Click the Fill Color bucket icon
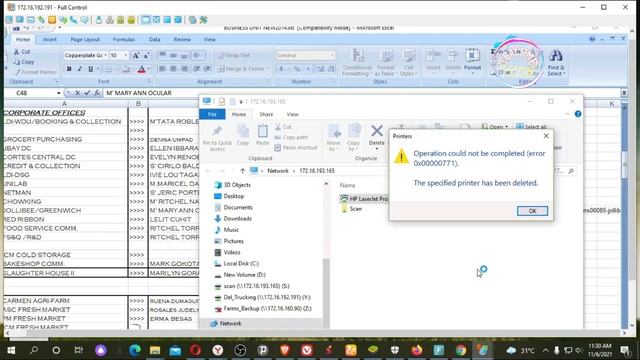 point(126,69)
